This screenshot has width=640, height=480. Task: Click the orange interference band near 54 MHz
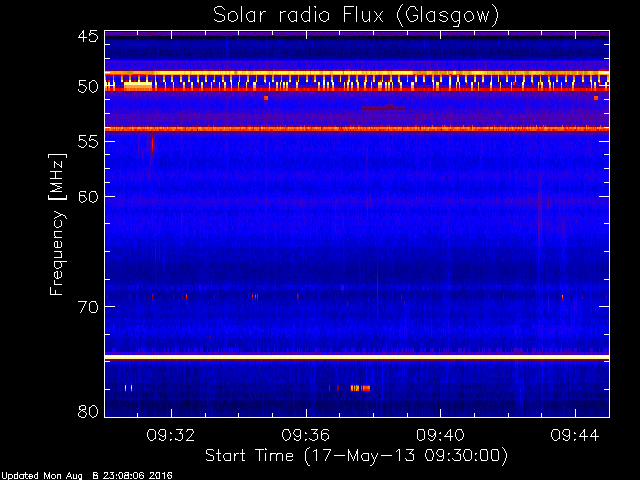[357, 129]
